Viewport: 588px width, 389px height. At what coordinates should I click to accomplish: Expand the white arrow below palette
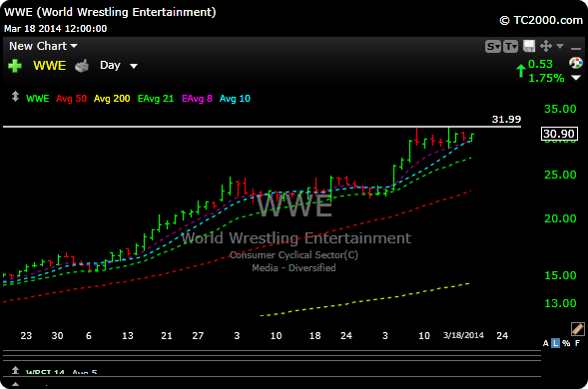pos(576,78)
